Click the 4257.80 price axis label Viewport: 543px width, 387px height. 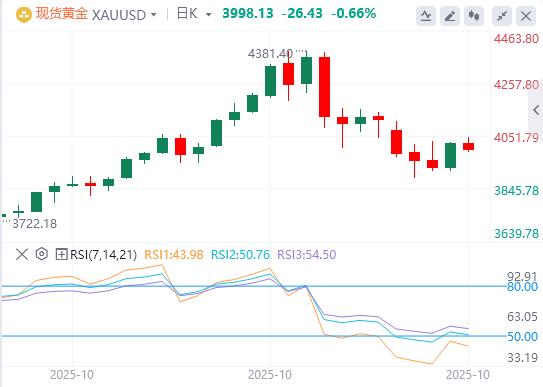click(516, 85)
